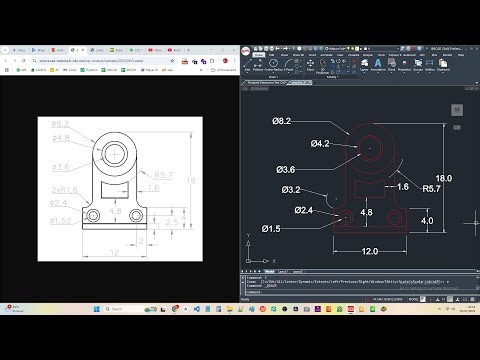
Task: Close the active browser tab
Action: pos(83,50)
